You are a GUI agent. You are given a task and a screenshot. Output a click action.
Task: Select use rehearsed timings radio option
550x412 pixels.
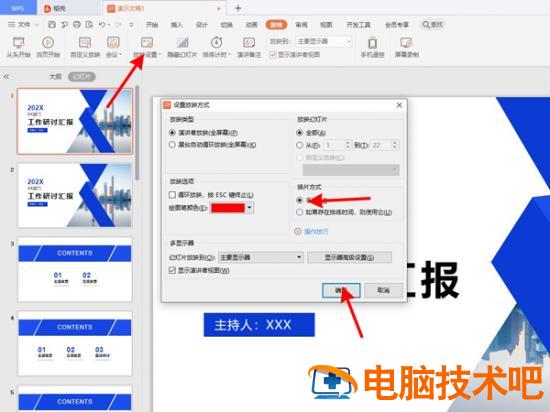coord(299,212)
